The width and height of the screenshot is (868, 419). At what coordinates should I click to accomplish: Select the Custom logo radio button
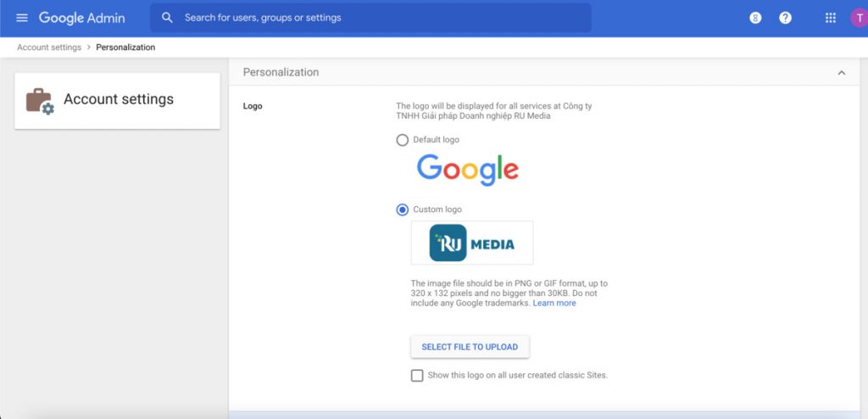403,210
